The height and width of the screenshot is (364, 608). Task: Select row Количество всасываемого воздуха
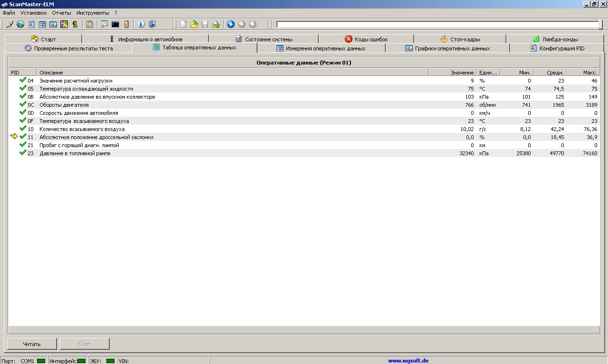(304, 129)
